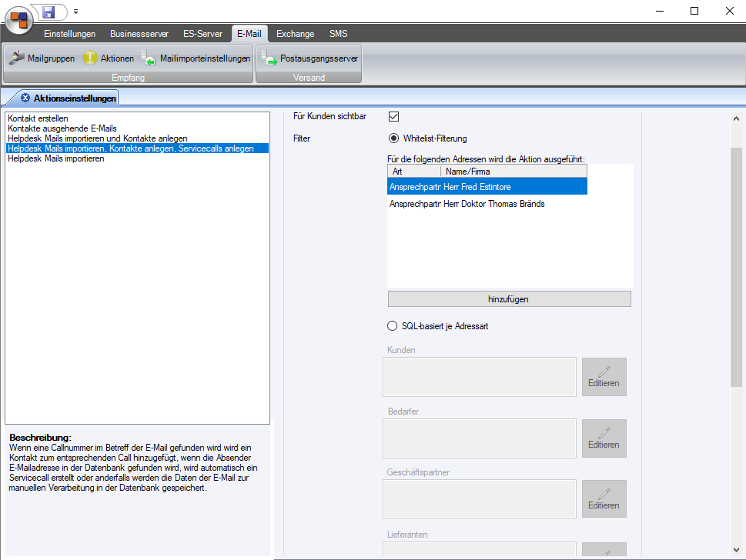
Task: Click the scrollbar up arrow
Action: point(736,118)
